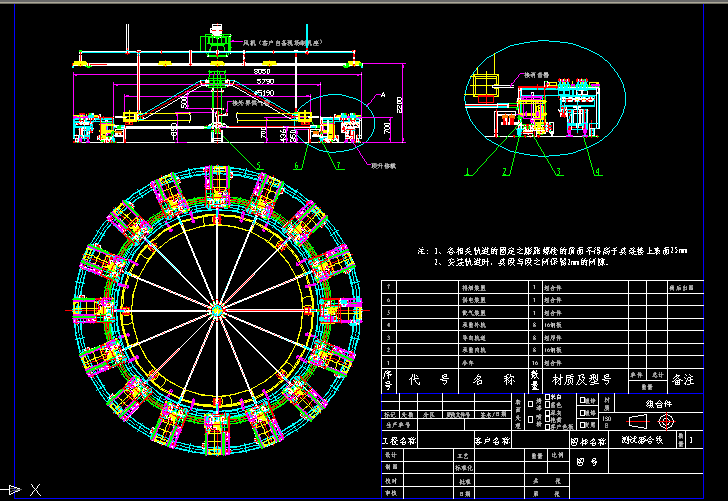
Task: Select the projection symbol trapezoid in title block
Action: (x=640, y=422)
